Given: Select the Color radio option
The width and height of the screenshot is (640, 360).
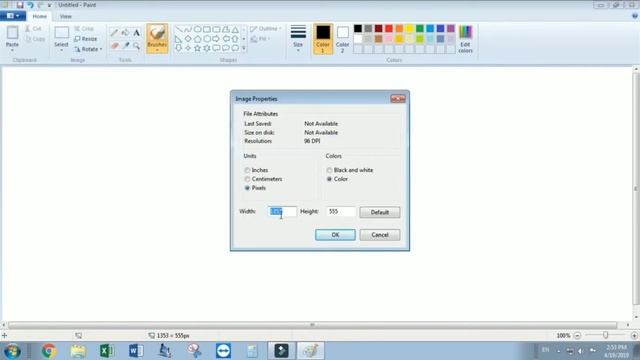Looking at the screenshot, I should coord(337,179).
